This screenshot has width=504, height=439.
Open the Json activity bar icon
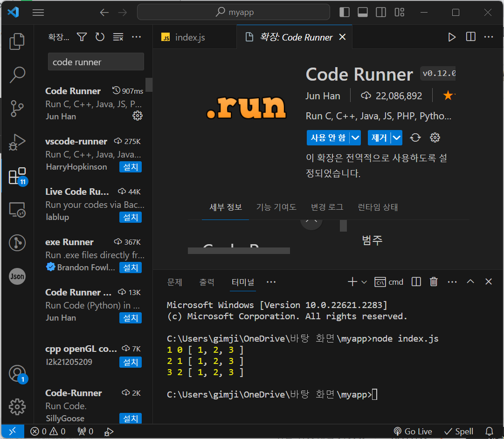(x=17, y=276)
